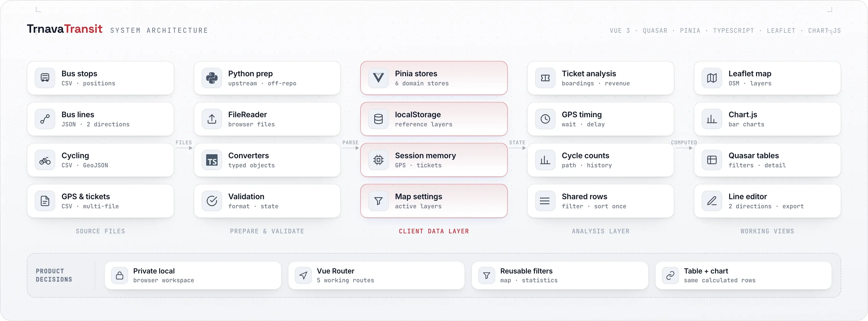
Task: Click the CLIENT DATA LAYER column label
Action: click(x=434, y=231)
